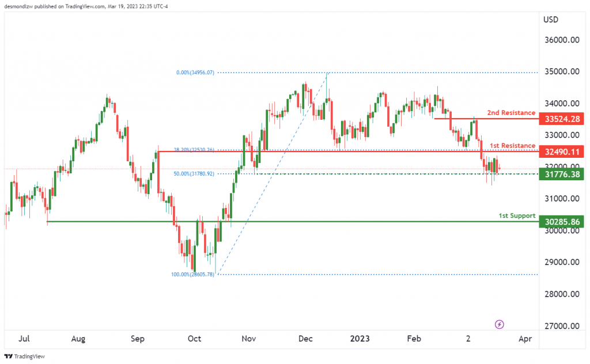Select the 0.00% Fibonacci level label
Image resolution: width=590 pixels, height=364 pixels.
point(195,73)
